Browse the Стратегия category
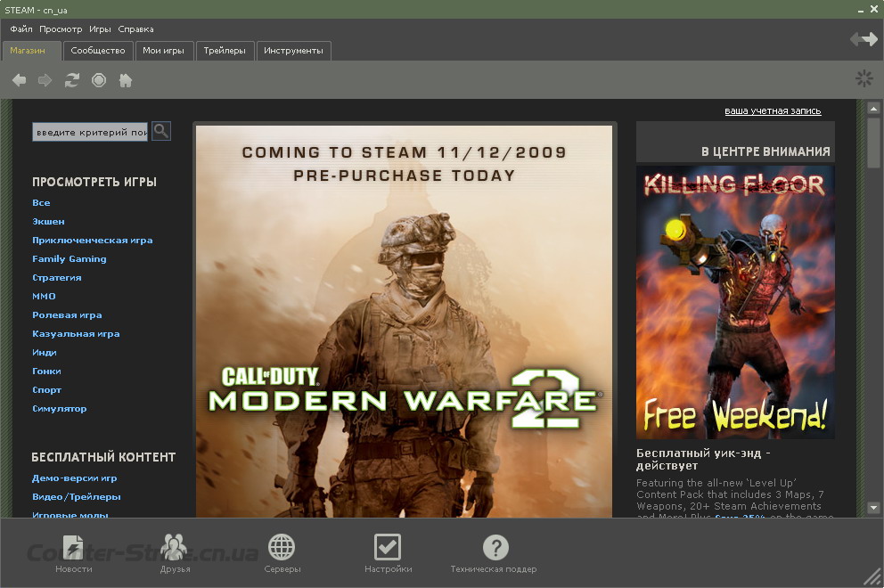The height and width of the screenshot is (588, 884). point(57,277)
